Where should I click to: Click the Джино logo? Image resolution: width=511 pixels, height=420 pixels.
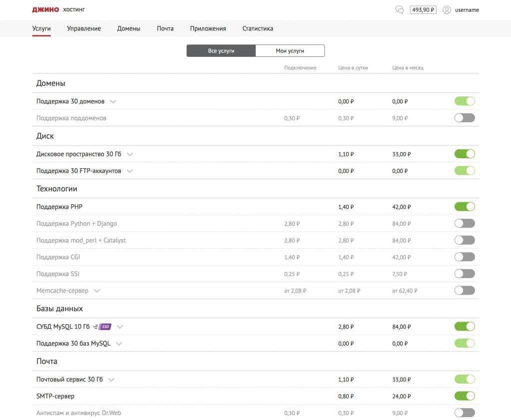45,10
